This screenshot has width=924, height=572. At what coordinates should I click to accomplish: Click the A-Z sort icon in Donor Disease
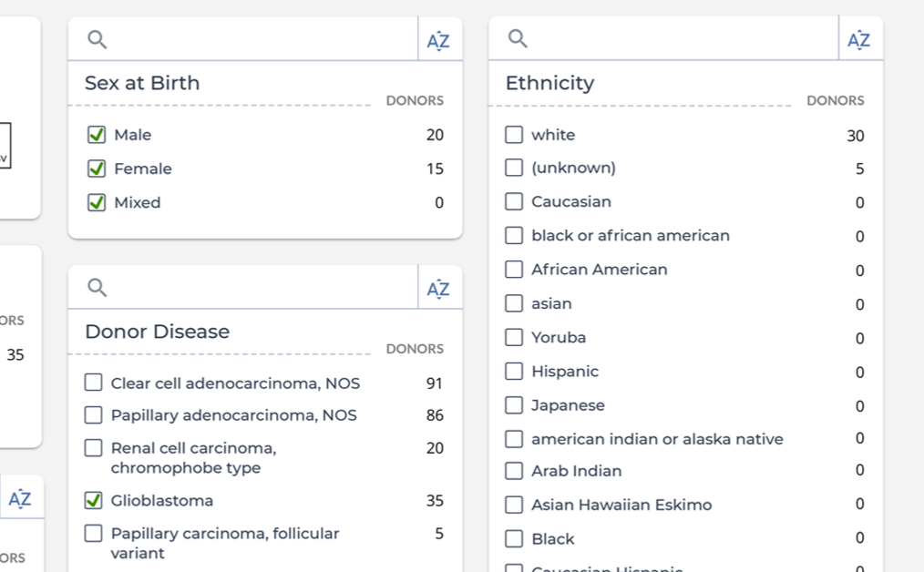(x=438, y=289)
